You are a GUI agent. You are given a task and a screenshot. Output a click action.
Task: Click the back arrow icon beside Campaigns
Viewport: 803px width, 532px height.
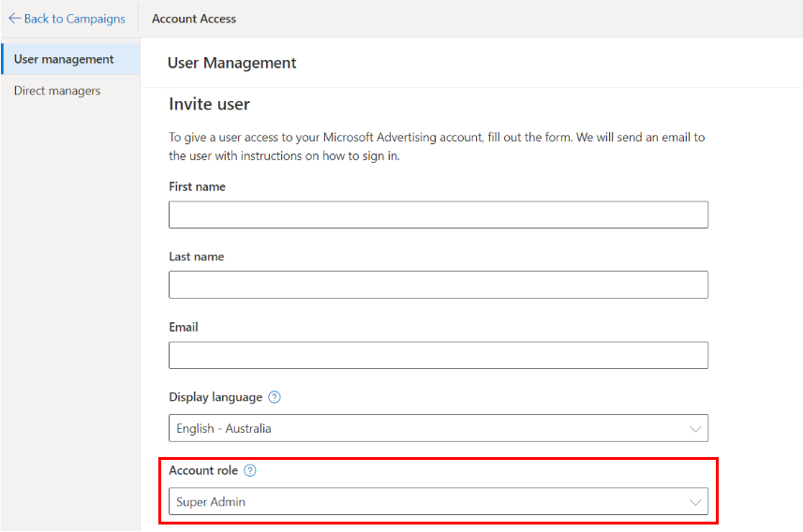tap(14, 19)
